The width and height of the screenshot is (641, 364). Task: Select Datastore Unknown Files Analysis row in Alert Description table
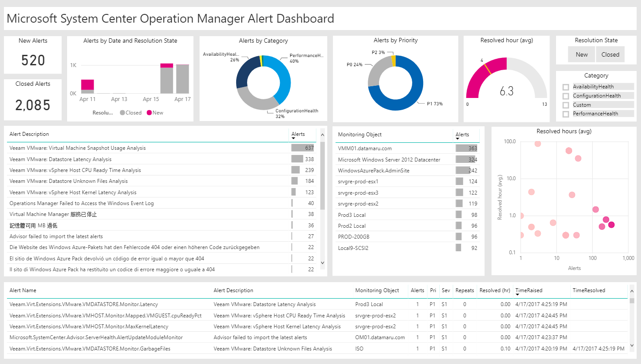coord(162,181)
